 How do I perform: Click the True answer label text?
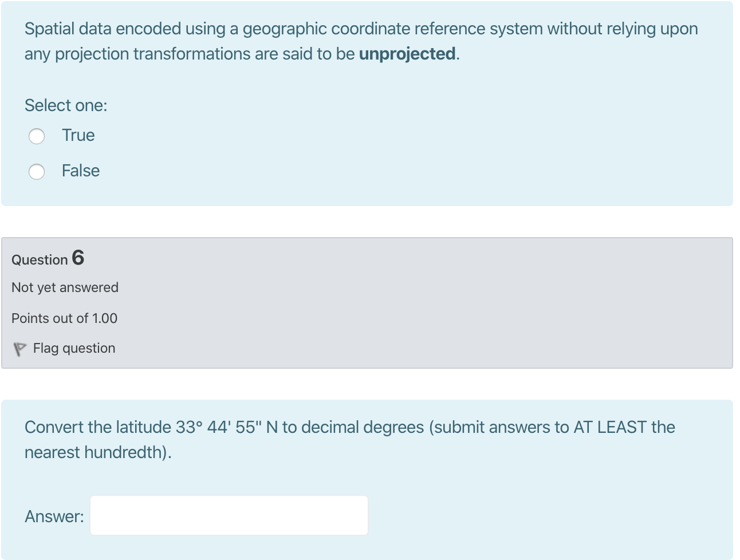[78, 135]
